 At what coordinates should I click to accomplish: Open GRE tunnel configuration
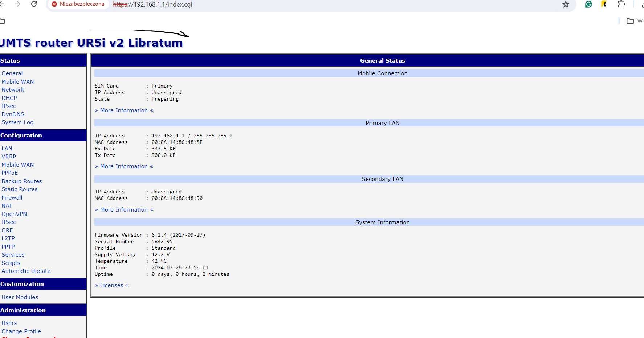point(7,230)
